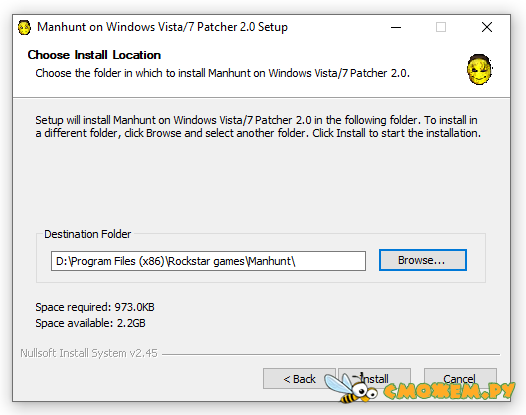Select the Choose Install Location heading
Viewport: 526px width, 415px height.
tap(94, 55)
